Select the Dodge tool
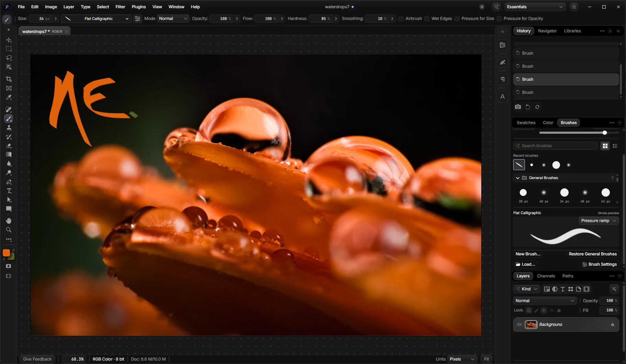This screenshot has width=626, height=364. [x=9, y=173]
